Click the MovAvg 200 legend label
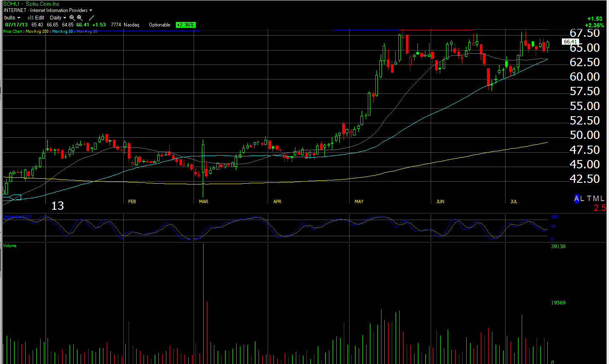Screen dimensions: 609x364 coord(37,31)
